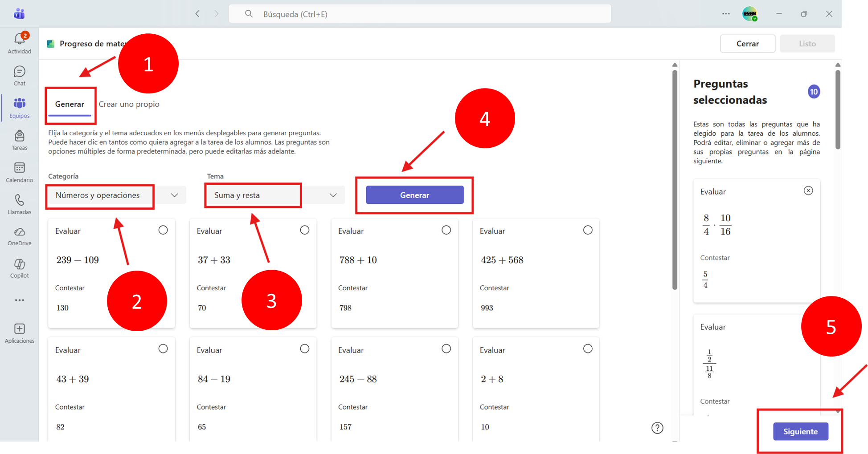Select the 84 − 19 question radio button
Screen dimensions: 868x454
pos(305,349)
